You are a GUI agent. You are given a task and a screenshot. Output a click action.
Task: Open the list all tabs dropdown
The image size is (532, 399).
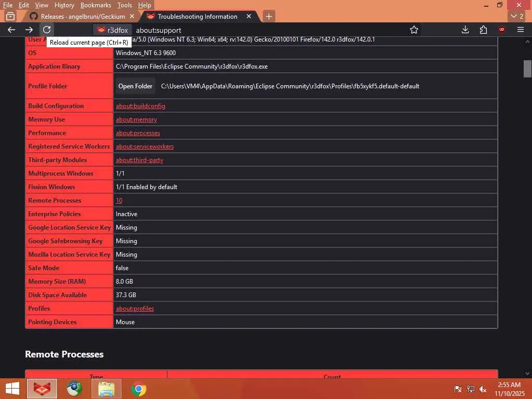[x=517, y=16]
